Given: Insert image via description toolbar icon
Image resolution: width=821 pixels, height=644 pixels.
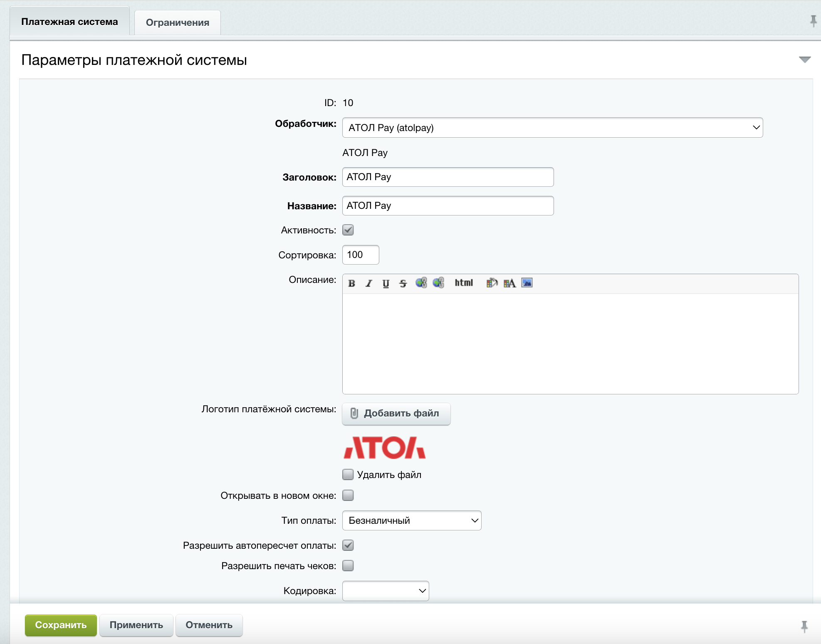Looking at the screenshot, I should 527,283.
